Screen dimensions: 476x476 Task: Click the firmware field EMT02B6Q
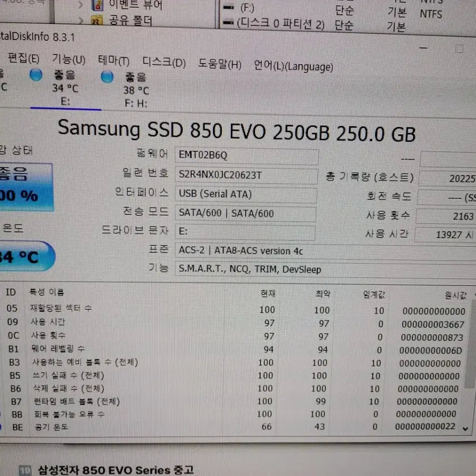click(x=246, y=156)
